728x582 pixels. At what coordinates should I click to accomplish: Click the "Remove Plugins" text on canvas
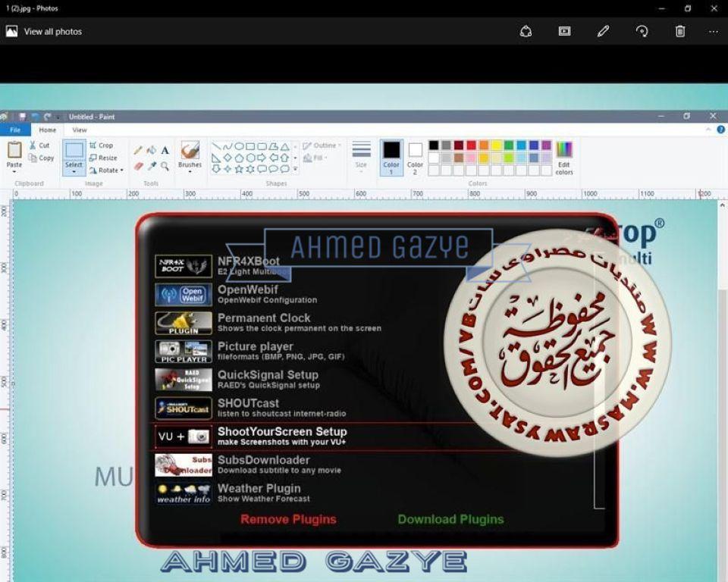pyautogui.click(x=288, y=519)
